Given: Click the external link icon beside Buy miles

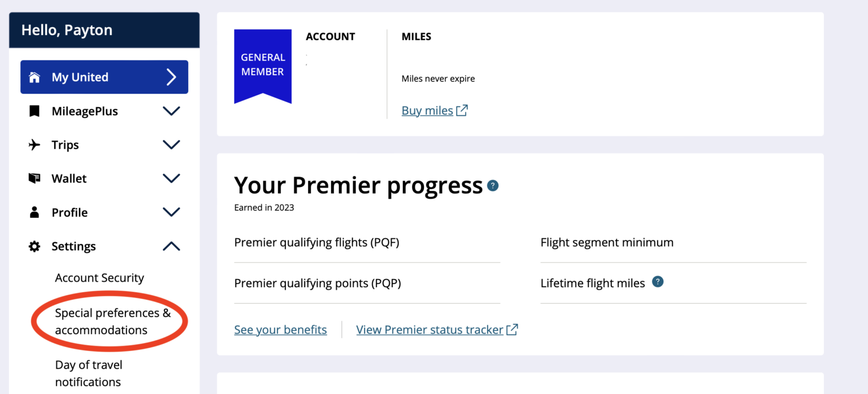Looking at the screenshot, I should tap(462, 110).
